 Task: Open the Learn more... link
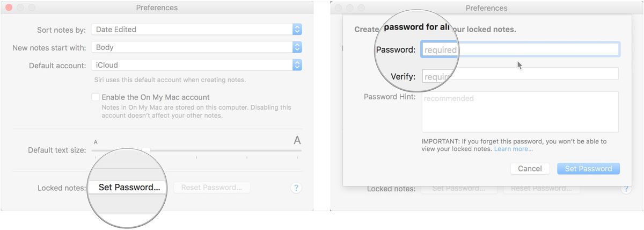pyautogui.click(x=514, y=149)
